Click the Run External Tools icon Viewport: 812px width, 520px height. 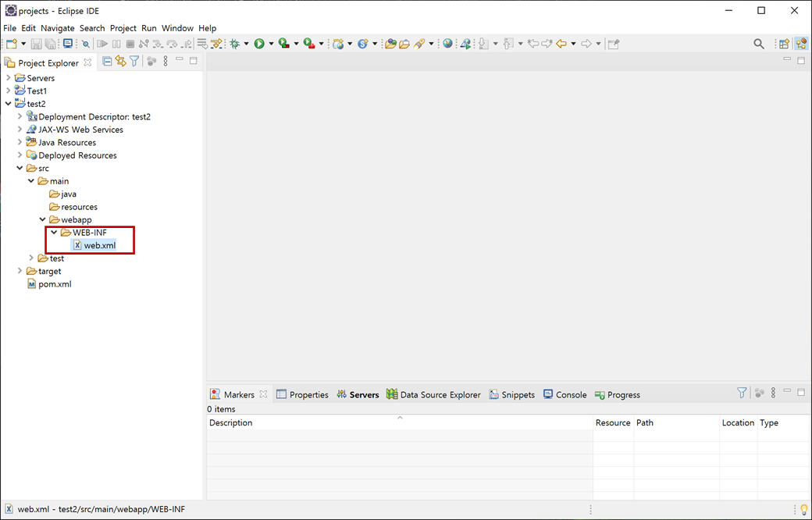[309, 44]
